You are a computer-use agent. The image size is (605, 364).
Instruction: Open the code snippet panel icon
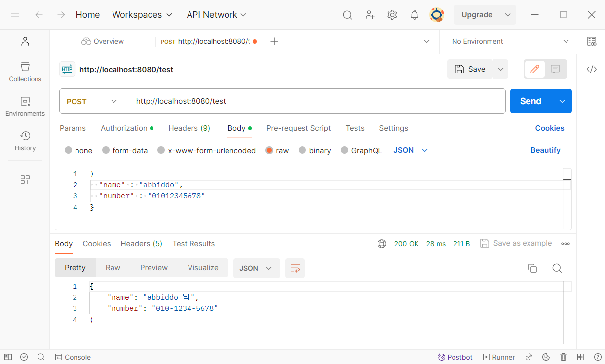(x=592, y=69)
